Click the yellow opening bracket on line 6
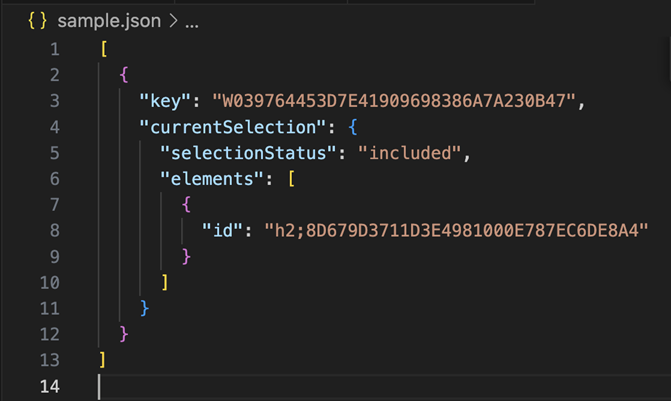Image resolution: width=671 pixels, height=401 pixels. (x=291, y=179)
